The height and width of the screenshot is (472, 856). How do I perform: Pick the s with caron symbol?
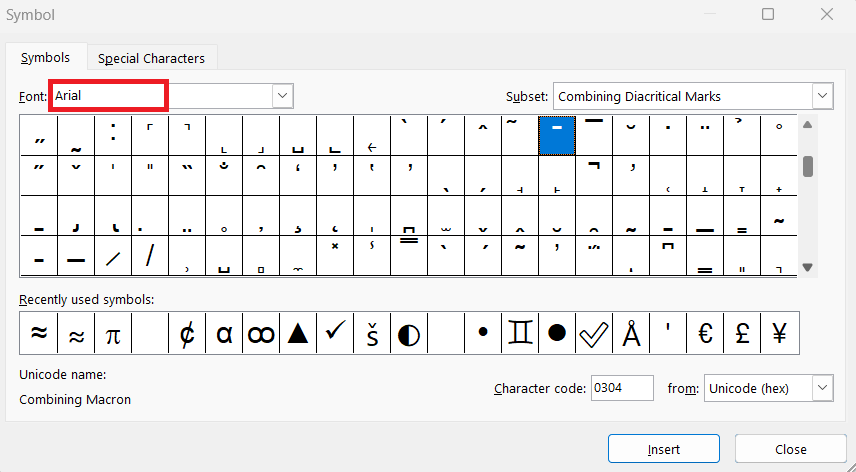372,333
